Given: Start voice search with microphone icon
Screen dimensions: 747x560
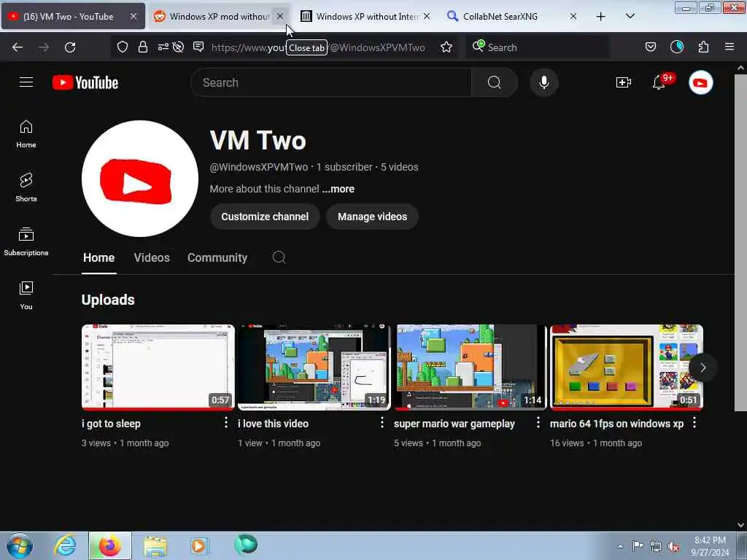Looking at the screenshot, I should [543, 82].
